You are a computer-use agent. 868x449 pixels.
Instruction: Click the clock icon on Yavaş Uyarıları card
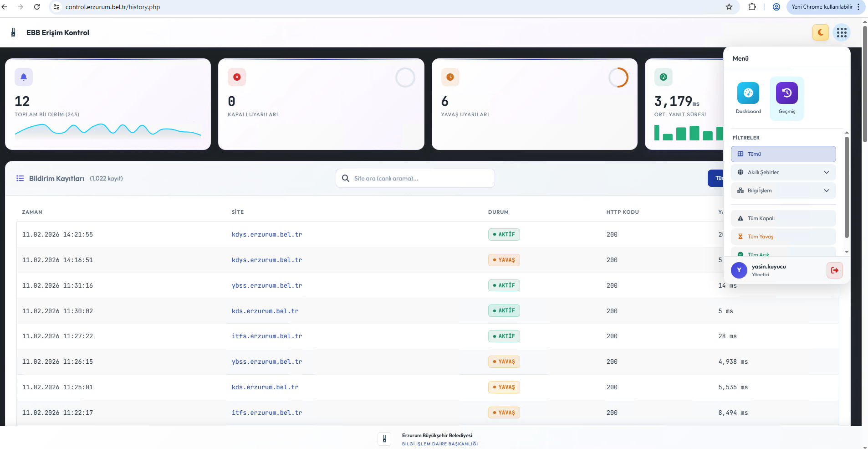point(450,77)
